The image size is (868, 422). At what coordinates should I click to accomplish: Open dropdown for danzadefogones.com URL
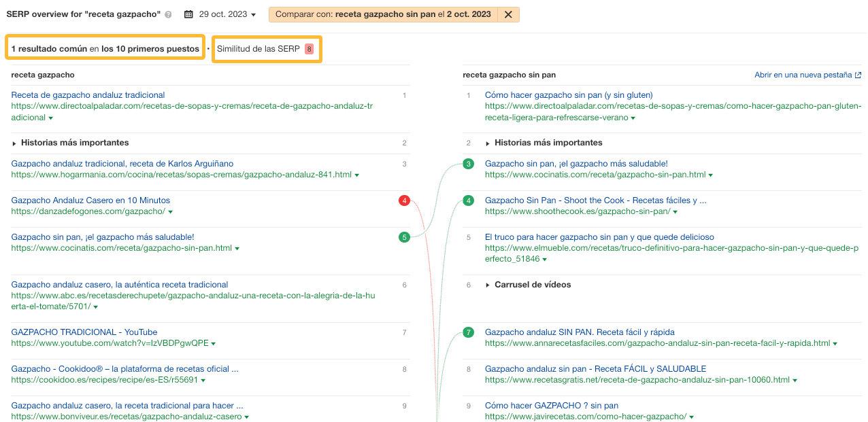pyautogui.click(x=170, y=212)
